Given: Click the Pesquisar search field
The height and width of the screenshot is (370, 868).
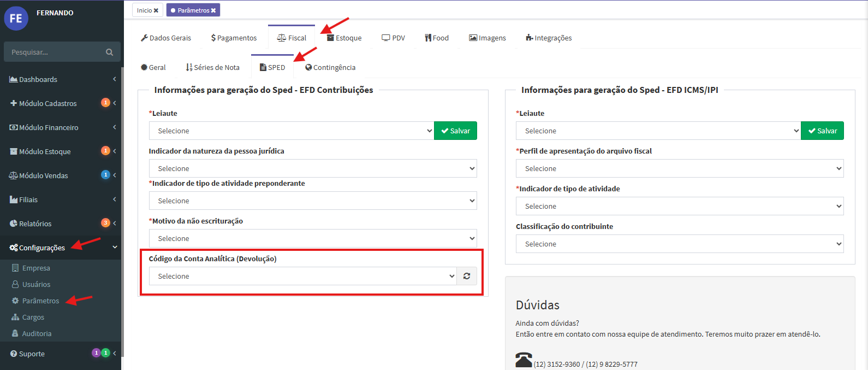Looking at the screenshot, I should point(55,52).
